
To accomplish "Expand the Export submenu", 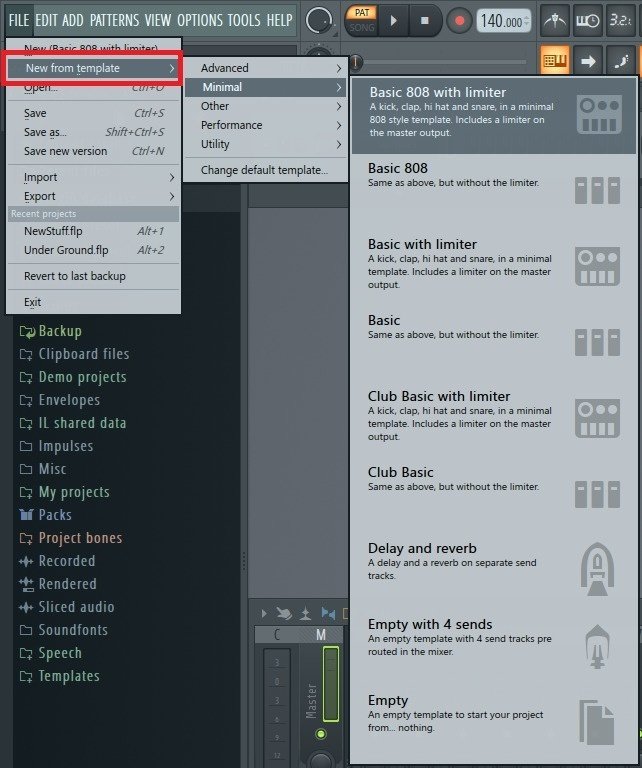I will click(x=93, y=196).
